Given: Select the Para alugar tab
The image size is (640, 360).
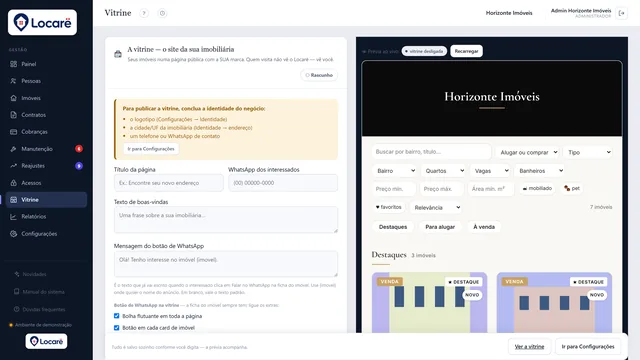Looking at the screenshot, I should (440, 227).
